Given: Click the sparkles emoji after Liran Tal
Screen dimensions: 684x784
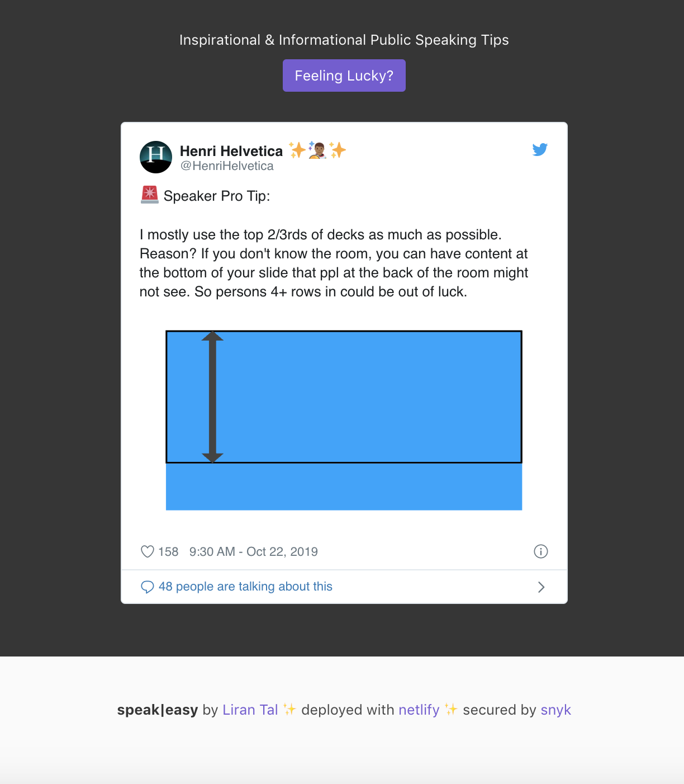Looking at the screenshot, I should pos(290,709).
